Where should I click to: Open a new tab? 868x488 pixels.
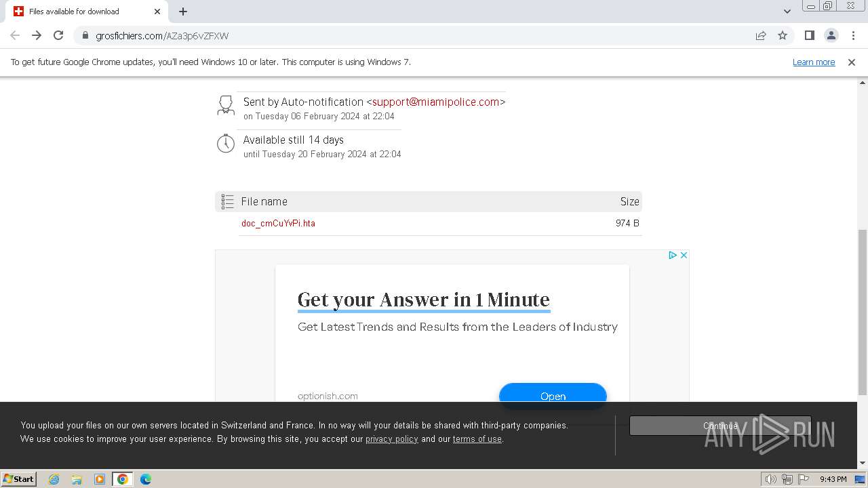pos(183,11)
